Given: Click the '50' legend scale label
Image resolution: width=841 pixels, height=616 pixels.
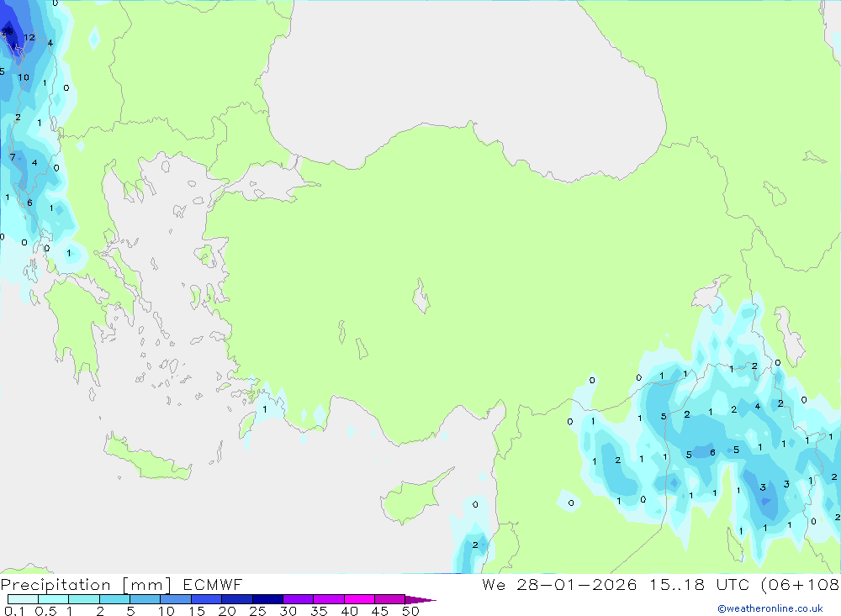Looking at the screenshot, I should tap(410, 611).
